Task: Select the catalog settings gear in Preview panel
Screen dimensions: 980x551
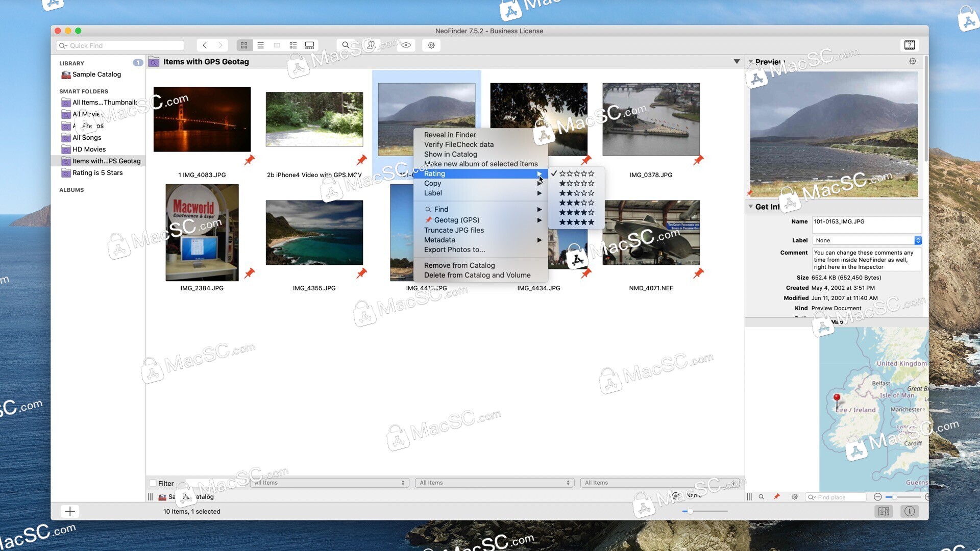Action: point(913,61)
